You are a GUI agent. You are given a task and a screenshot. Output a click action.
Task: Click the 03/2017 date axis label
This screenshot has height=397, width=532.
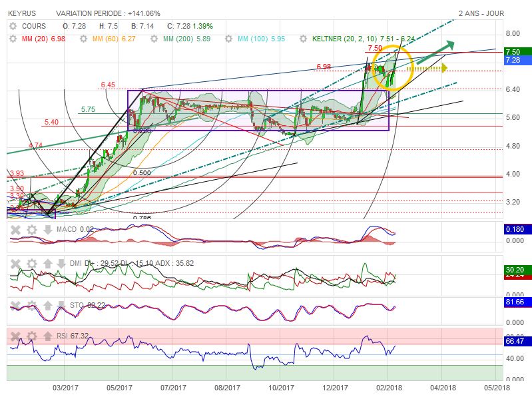click(x=65, y=388)
